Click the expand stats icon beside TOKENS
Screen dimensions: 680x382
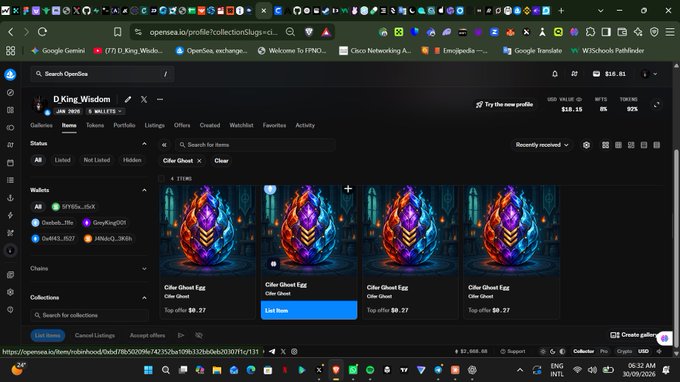tap(657, 105)
